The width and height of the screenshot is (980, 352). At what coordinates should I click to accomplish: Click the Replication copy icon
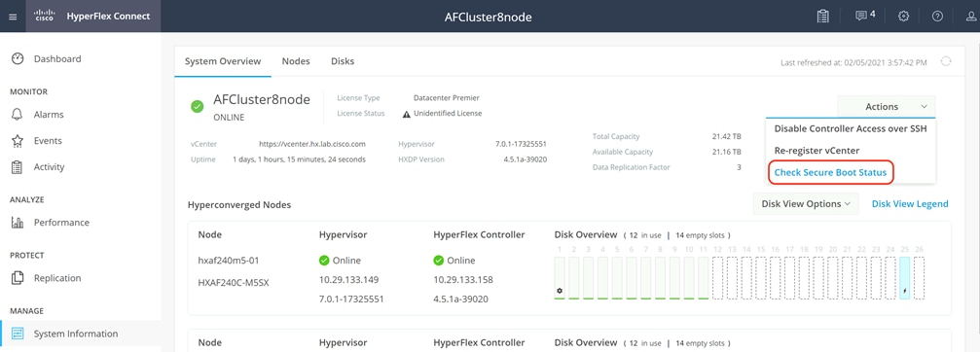pyautogui.click(x=18, y=278)
